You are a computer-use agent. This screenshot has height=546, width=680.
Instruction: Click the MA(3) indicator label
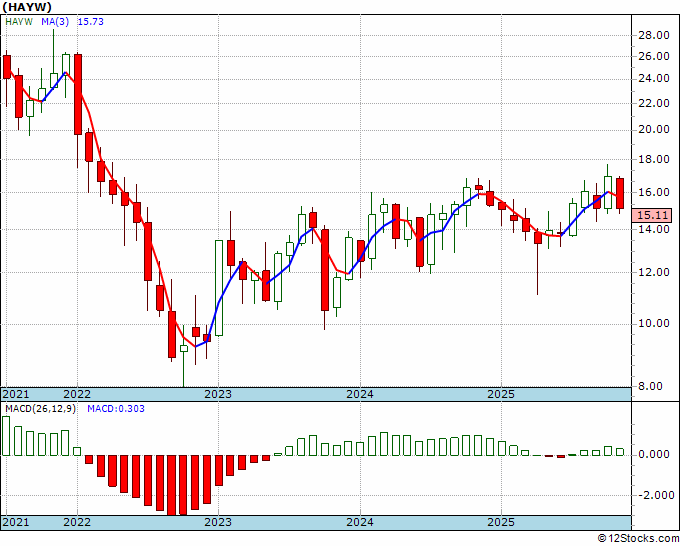click(x=55, y=22)
